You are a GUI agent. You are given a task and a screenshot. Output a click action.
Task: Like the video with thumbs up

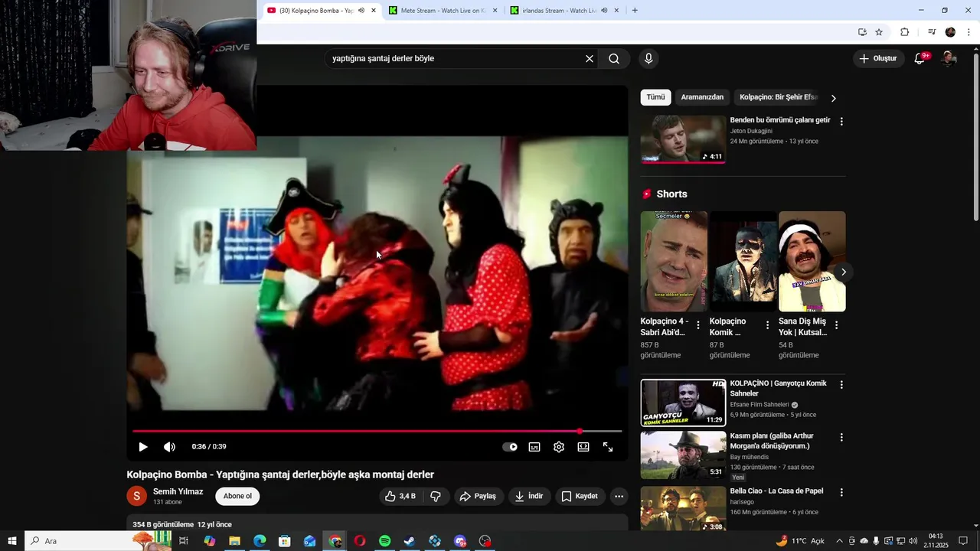(x=400, y=497)
